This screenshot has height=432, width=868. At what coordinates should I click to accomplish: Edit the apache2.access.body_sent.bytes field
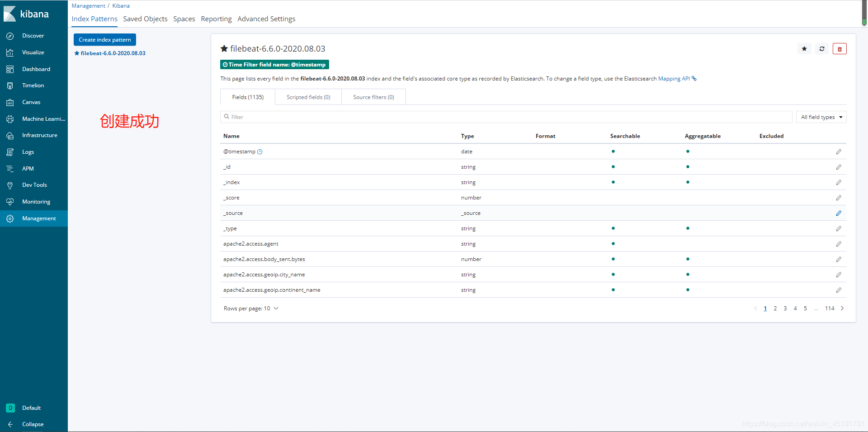tap(839, 260)
